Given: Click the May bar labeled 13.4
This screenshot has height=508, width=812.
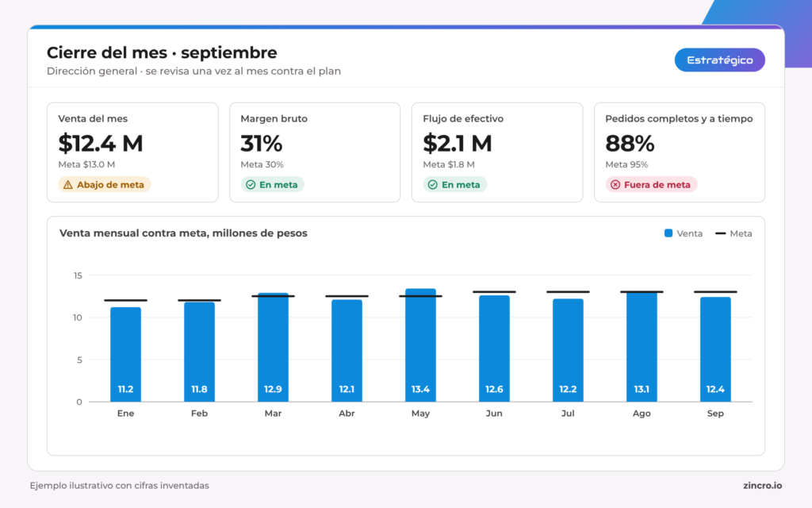Looking at the screenshot, I should point(420,345).
